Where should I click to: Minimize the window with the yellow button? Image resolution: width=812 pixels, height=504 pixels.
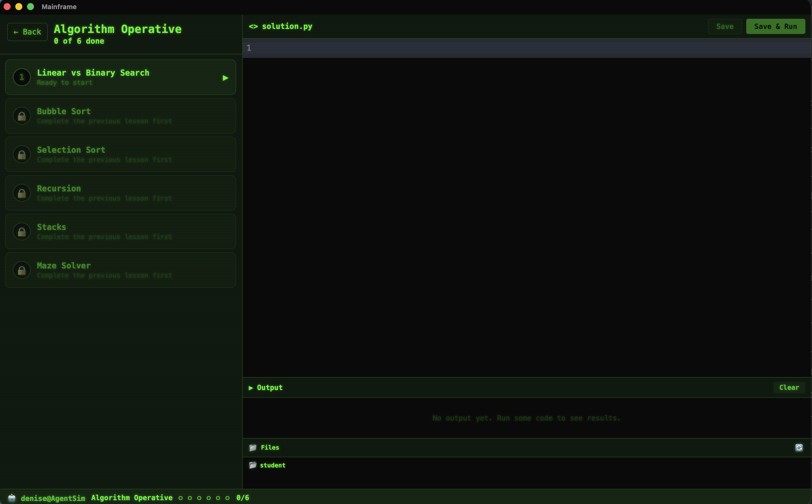[19, 7]
